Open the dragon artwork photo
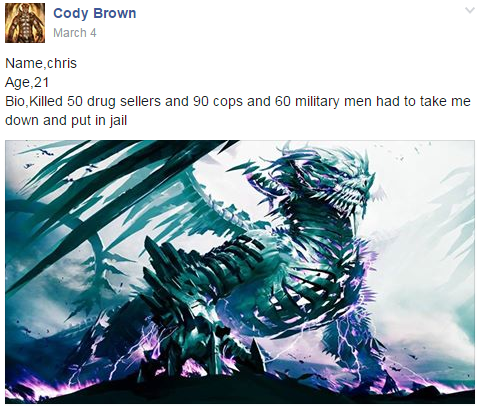The height and width of the screenshot is (413, 483). [x=240, y=272]
